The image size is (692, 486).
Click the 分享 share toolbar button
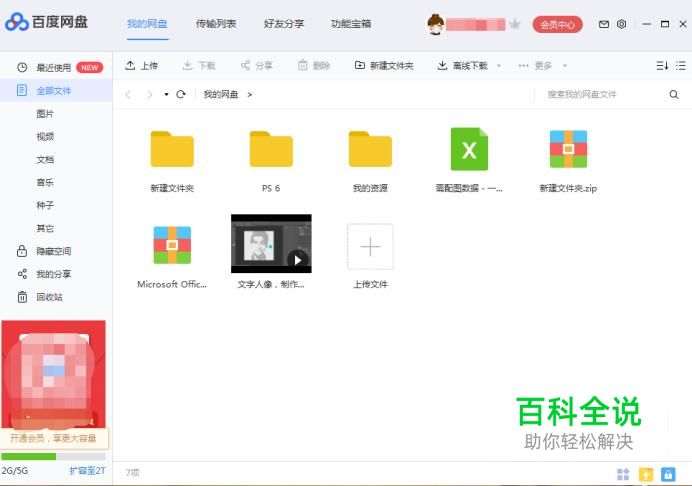click(x=256, y=66)
